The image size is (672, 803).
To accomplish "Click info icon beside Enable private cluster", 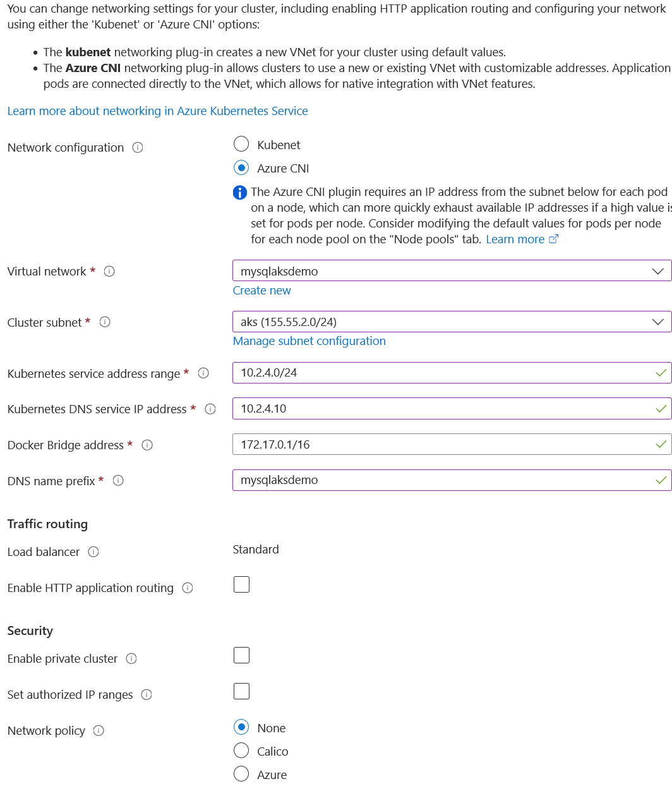I will [x=131, y=659].
